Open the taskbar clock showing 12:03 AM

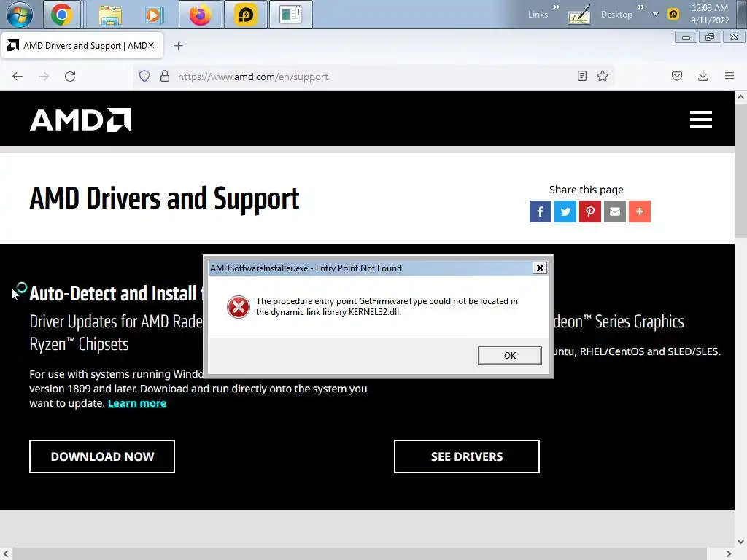click(710, 14)
